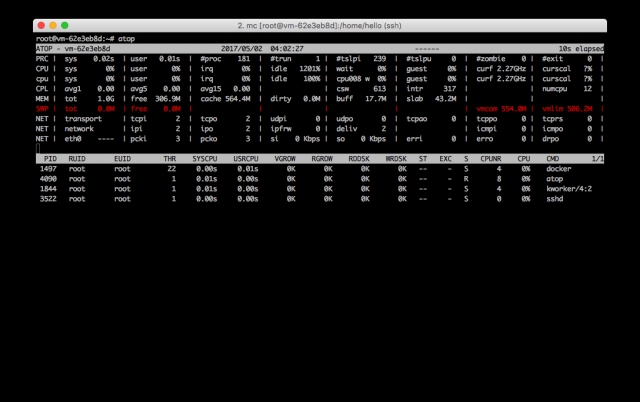640x402 pixels.
Task: Select the docker process row
Action: (x=320, y=169)
